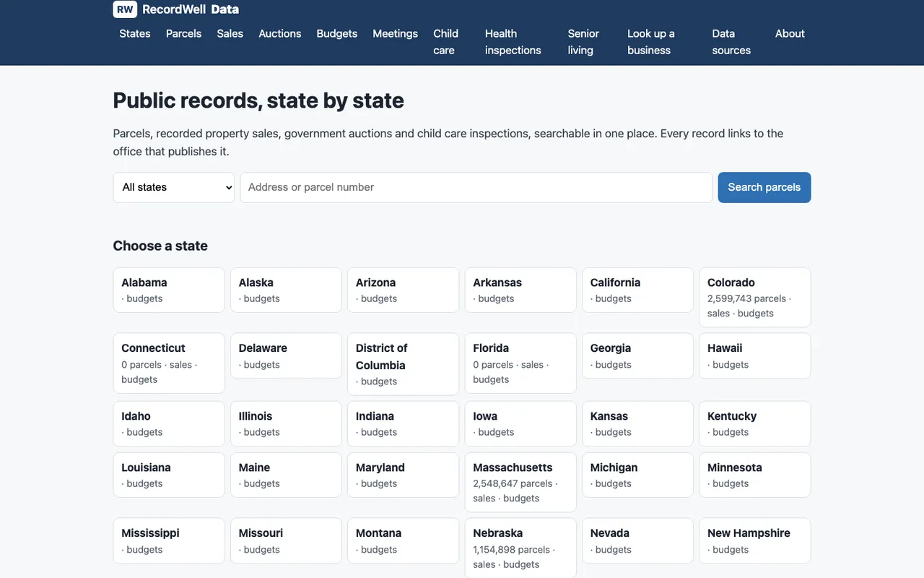The image size is (924, 578).
Task: Open Colorado with 2,599,743 parcels
Action: tap(755, 297)
